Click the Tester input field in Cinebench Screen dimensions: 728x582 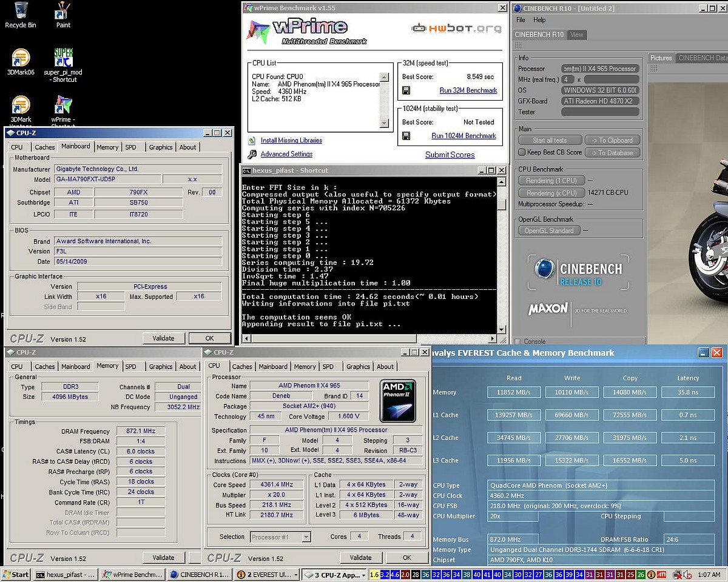coord(600,112)
